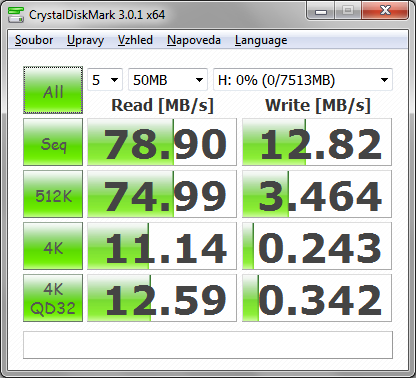This screenshot has height=378, width=416.
Task: Select the 4K QD32 read value 12.59
Action: pyautogui.click(x=162, y=298)
